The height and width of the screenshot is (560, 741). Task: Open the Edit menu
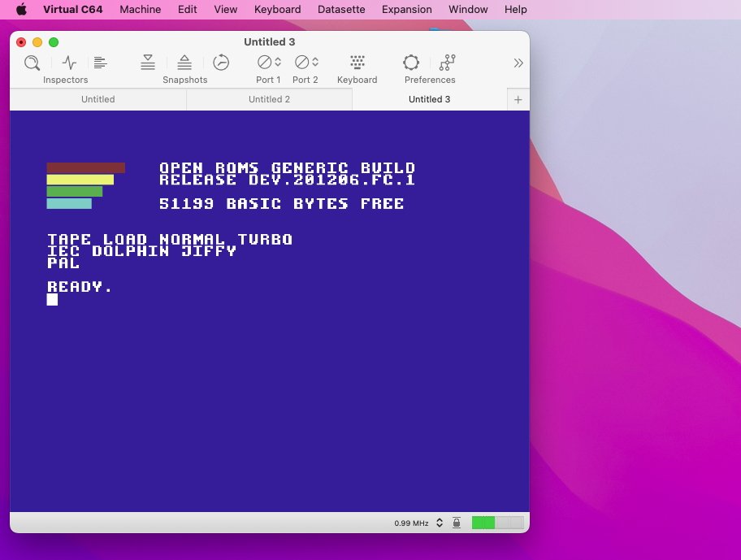click(x=187, y=10)
